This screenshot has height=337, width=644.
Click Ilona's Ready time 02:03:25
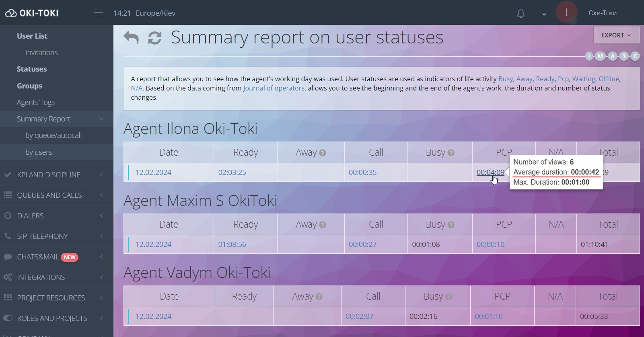click(x=232, y=173)
